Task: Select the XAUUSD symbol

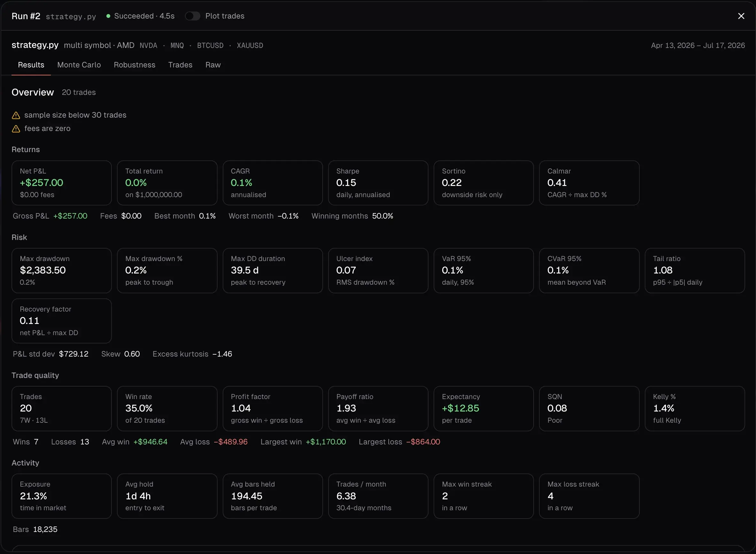Action: tap(250, 45)
